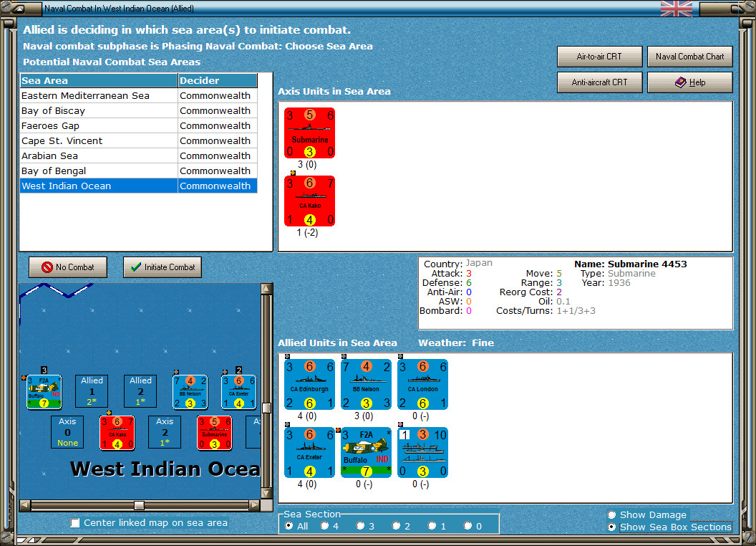Click No Combat button
756x546 pixels.
68,267
